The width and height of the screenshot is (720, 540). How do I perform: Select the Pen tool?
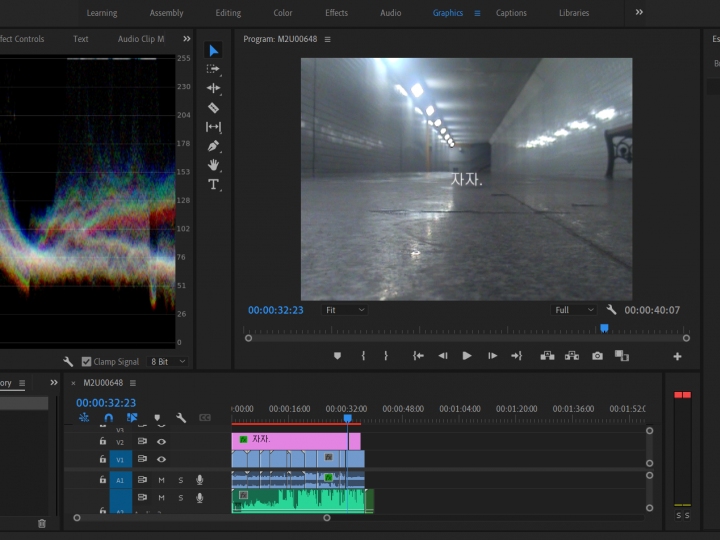[213, 146]
